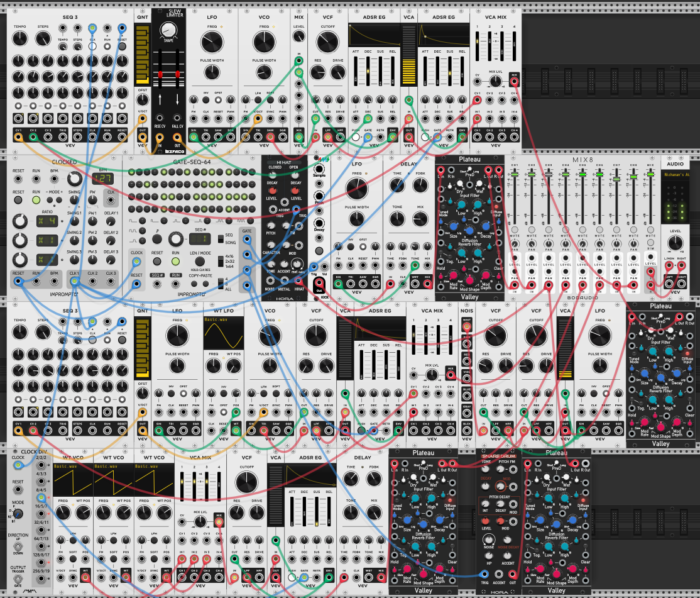Click the CH2 PAN knob on MIX8
Screen dimensions: 700x598
pos(532,244)
